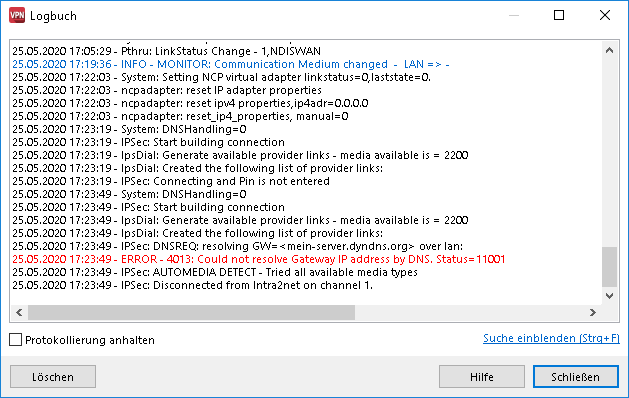Minimize the Logbuch window
629x398 pixels.
pos(514,15)
